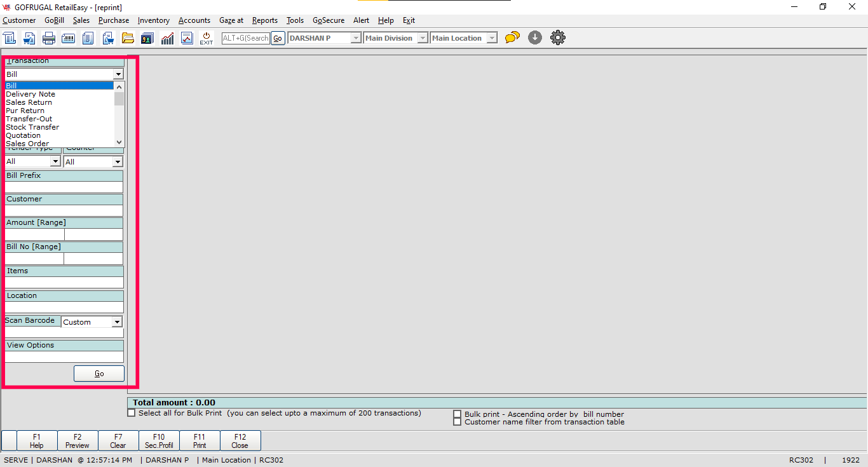Open the Accounts menu

pyautogui.click(x=194, y=20)
